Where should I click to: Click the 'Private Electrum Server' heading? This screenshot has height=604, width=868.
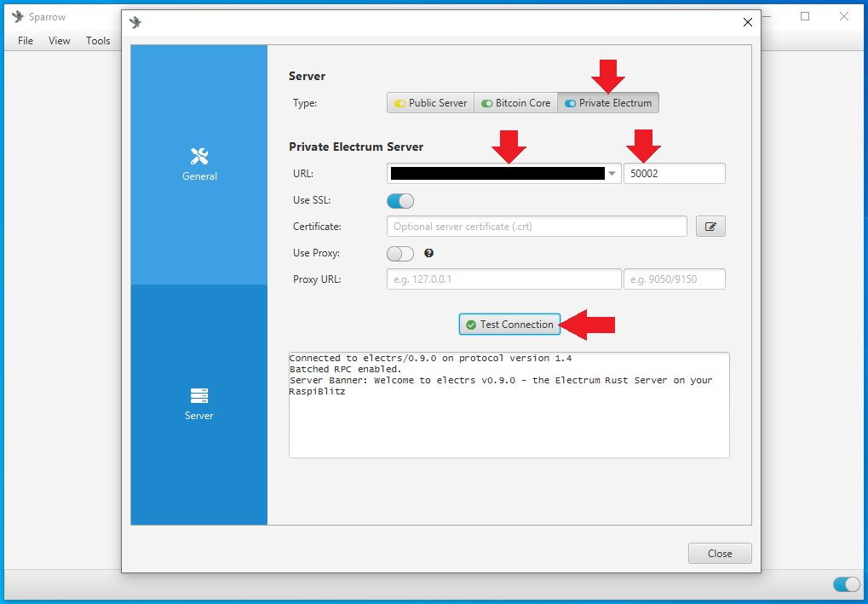[x=356, y=147]
